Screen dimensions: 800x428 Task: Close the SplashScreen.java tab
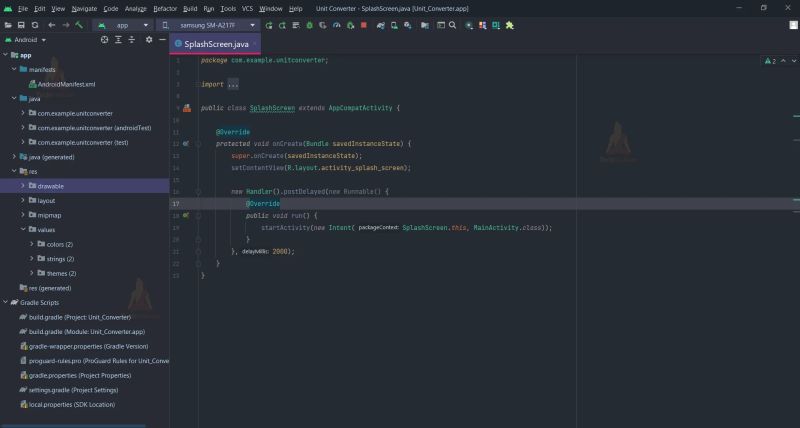click(255, 44)
